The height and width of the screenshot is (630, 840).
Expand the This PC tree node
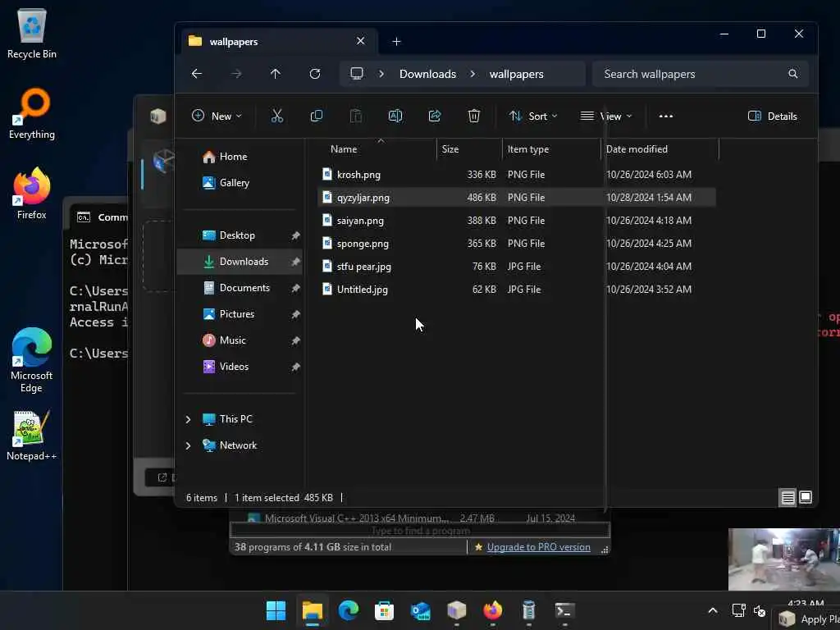click(188, 419)
